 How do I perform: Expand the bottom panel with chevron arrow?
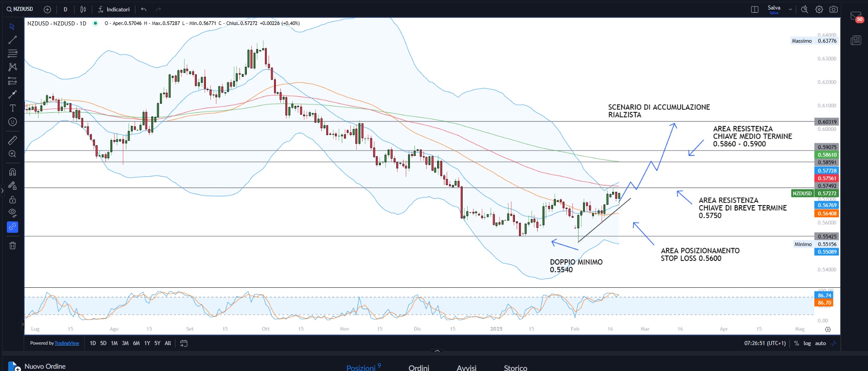click(x=437, y=351)
